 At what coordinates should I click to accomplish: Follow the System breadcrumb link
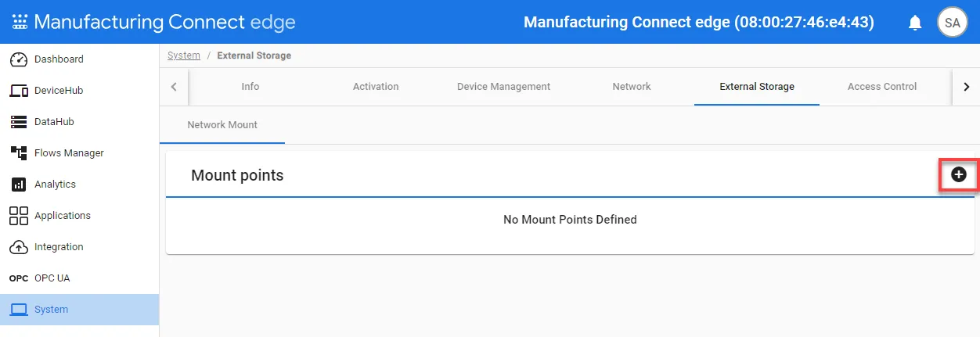coord(184,56)
